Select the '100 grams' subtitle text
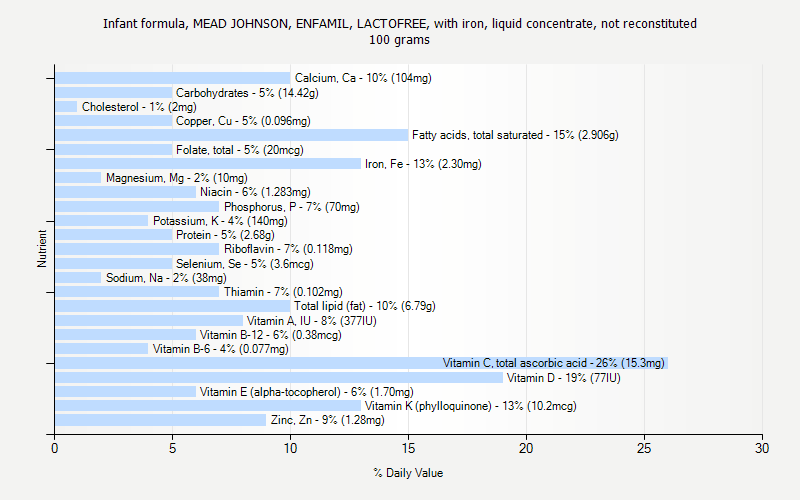This screenshot has height=500, width=800. pyautogui.click(x=399, y=40)
